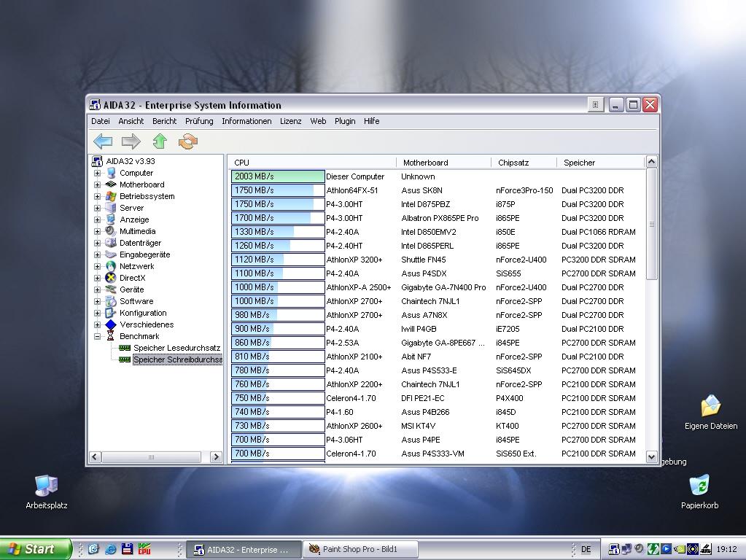The height and width of the screenshot is (560, 746).
Task: Select the DirectX tree icon
Action: click(x=111, y=278)
